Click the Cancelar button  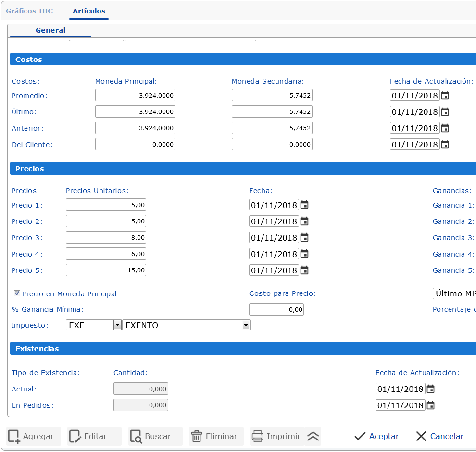point(440,436)
